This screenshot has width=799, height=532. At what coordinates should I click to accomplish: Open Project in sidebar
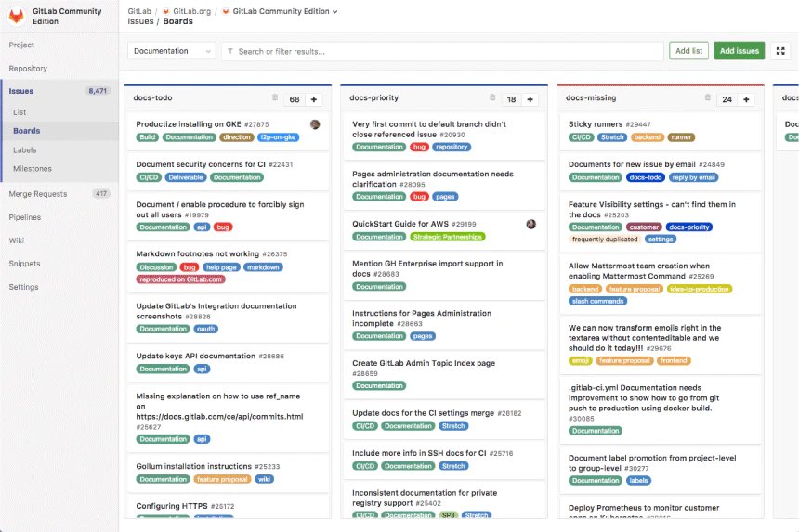click(21, 45)
